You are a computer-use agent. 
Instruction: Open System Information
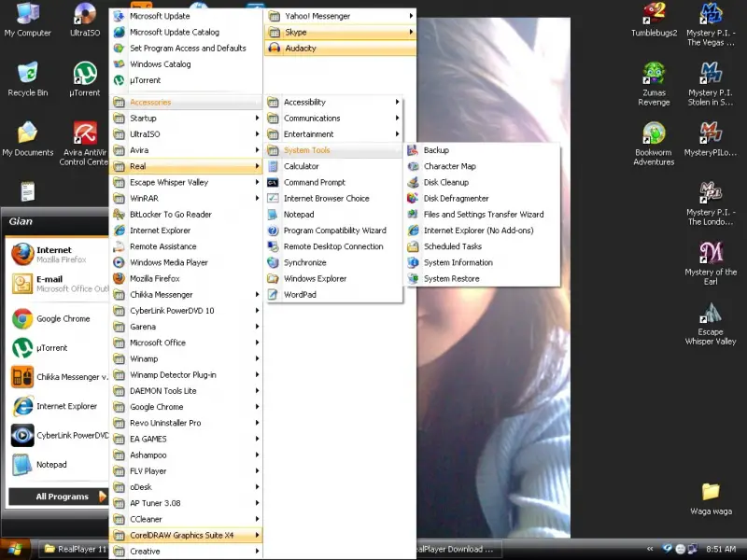[x=481, y=262]
